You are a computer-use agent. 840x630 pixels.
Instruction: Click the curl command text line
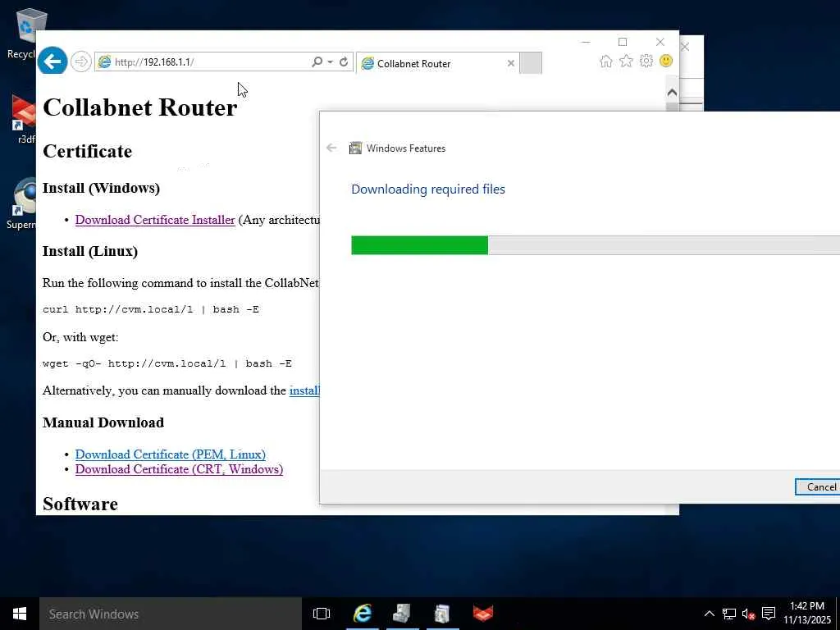(151, 309)
